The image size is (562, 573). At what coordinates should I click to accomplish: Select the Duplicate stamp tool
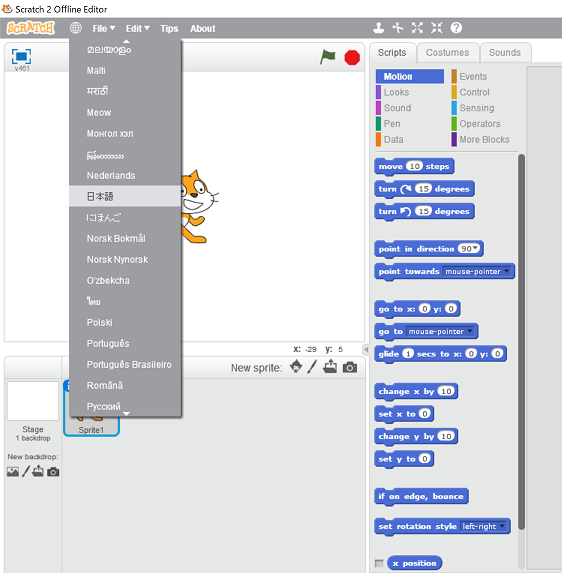(x=379, y=28)
